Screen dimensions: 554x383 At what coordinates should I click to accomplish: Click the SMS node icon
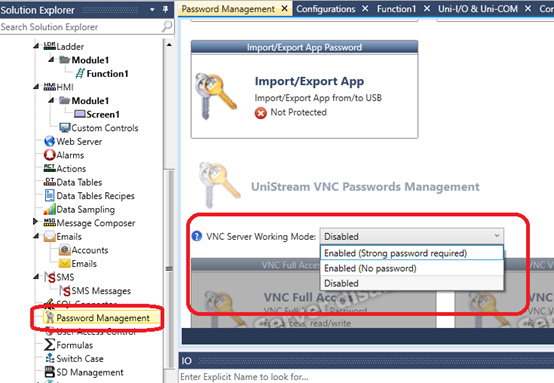click(x=50, y=277)
